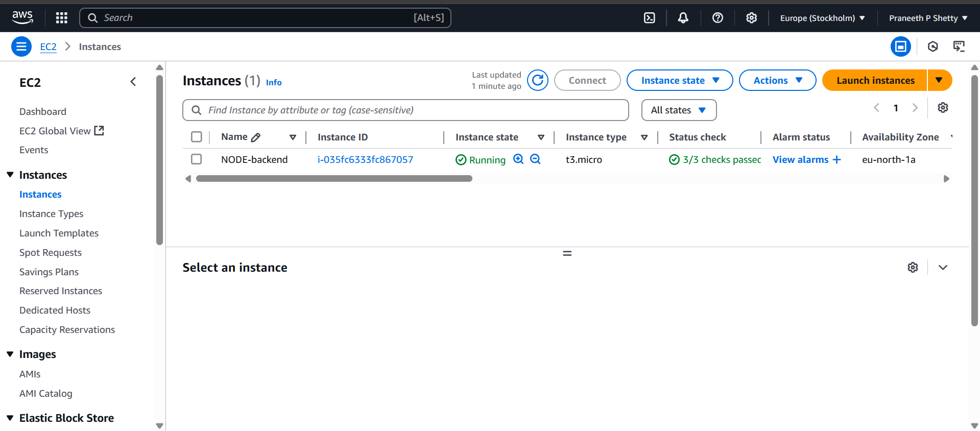Open the Praneeth P Shetty account menu
980x431 pixels.
click(928, 18)
